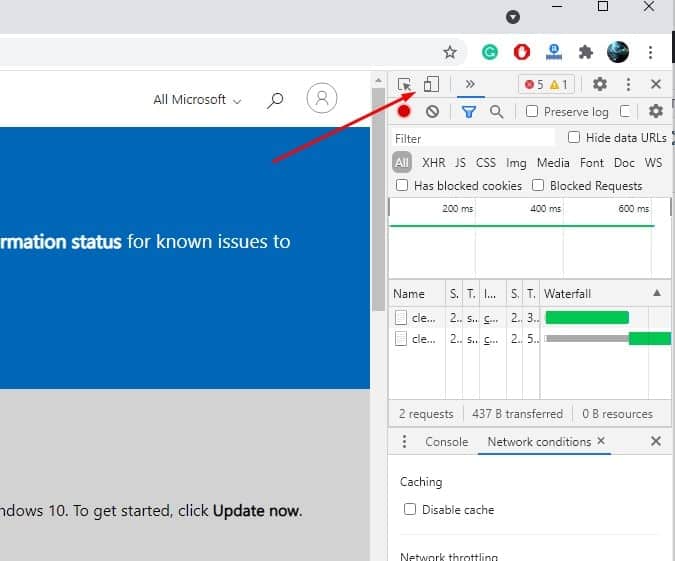Click the dark circular tab search arrow

(513, 17)
